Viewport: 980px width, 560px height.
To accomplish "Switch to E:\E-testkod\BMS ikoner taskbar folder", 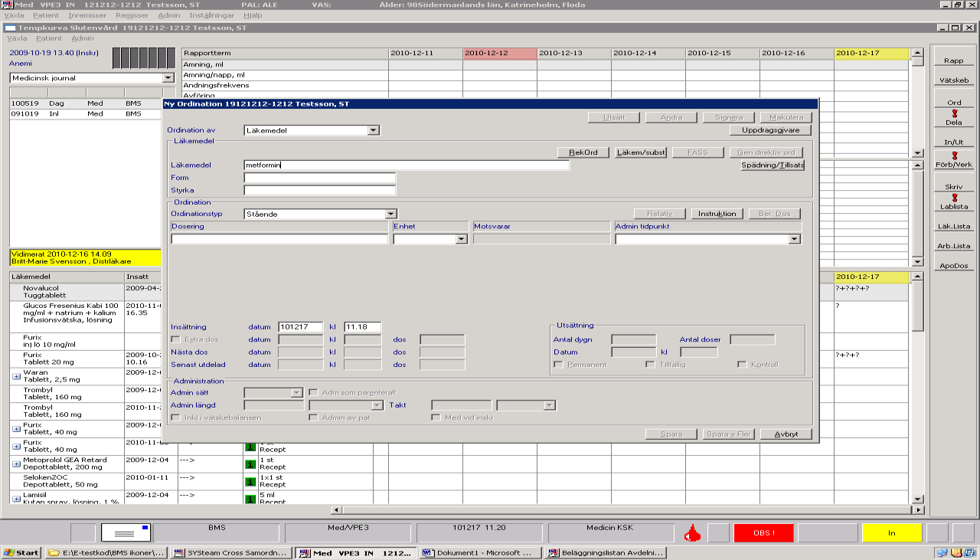I will click(x=106, y=552).
